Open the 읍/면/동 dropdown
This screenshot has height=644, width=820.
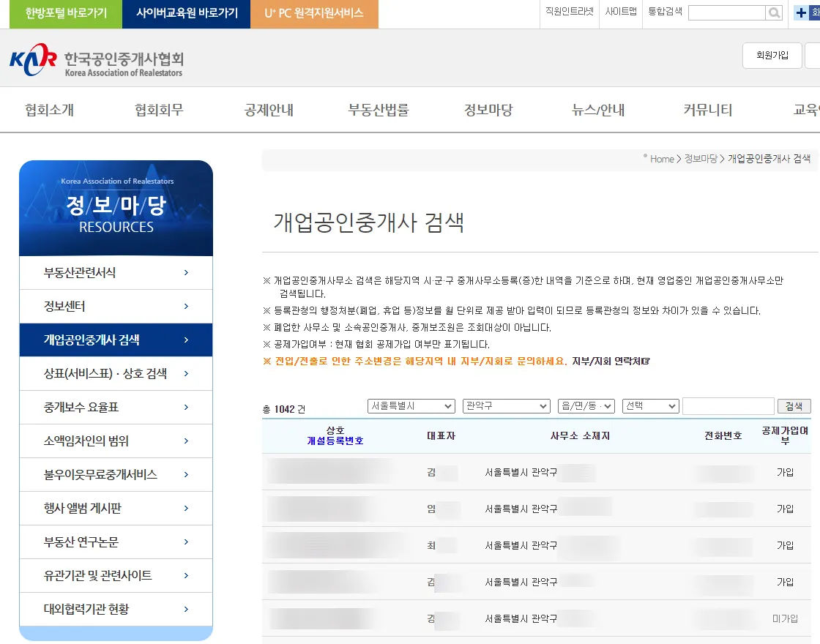[x=586, y=406]
